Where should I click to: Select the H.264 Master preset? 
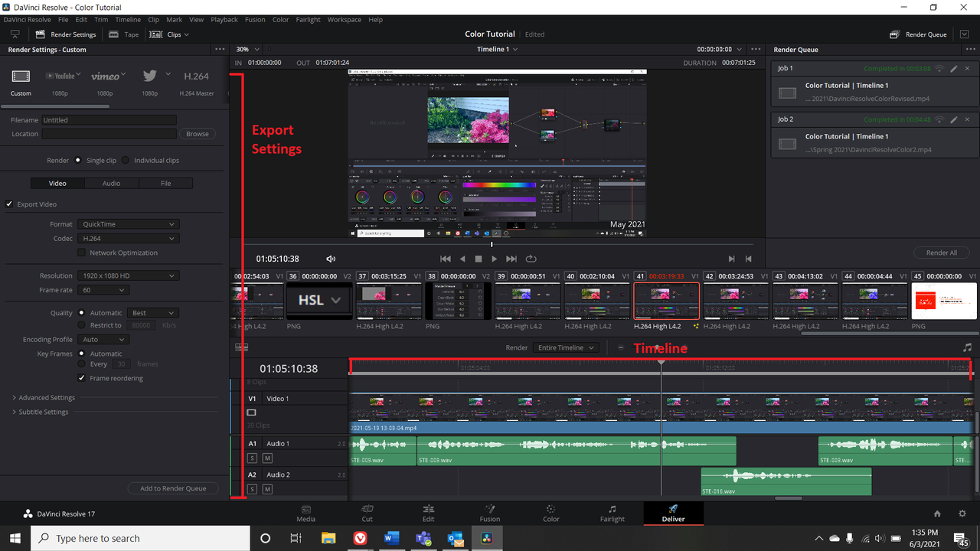(197, 77)
